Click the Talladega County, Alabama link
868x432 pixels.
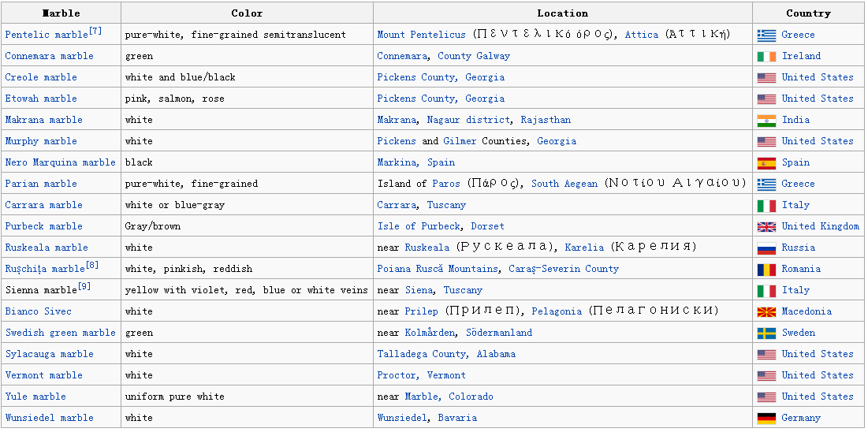point(446,354)
